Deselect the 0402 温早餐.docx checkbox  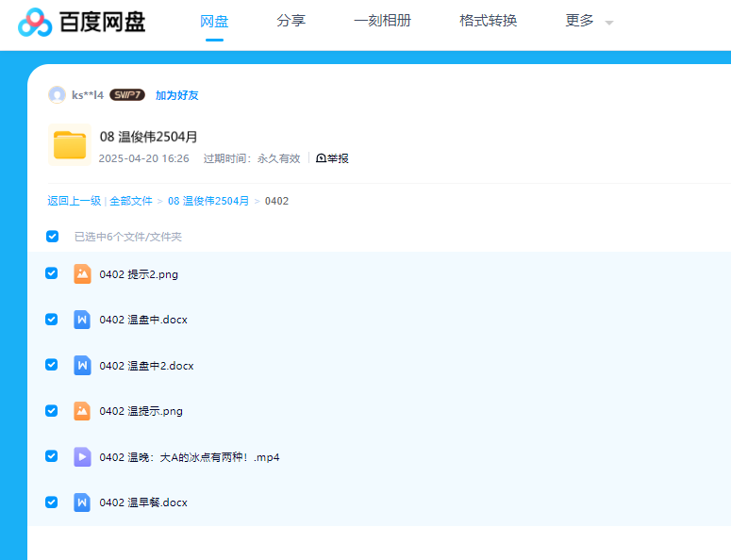[52, 502]
